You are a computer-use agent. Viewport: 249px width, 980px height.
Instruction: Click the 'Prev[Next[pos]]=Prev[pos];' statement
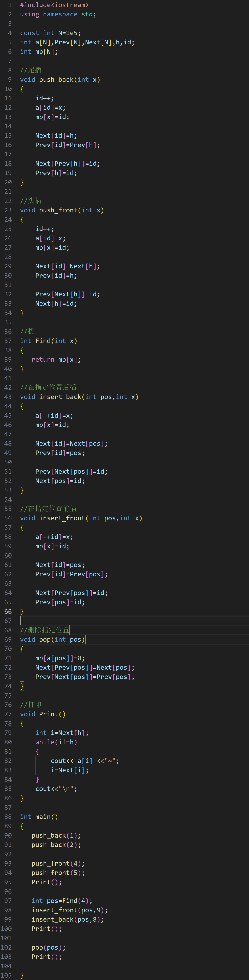(x=85, y=677)
